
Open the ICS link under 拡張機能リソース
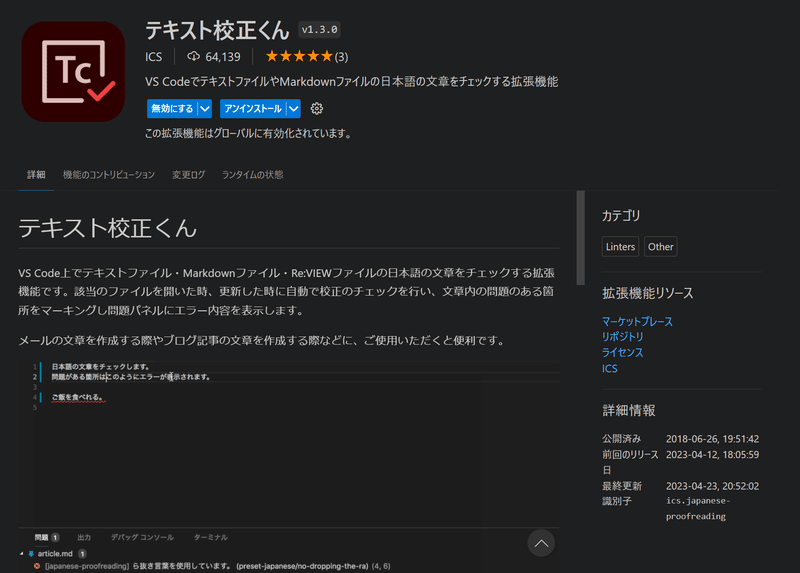click(x=610, y=368)
